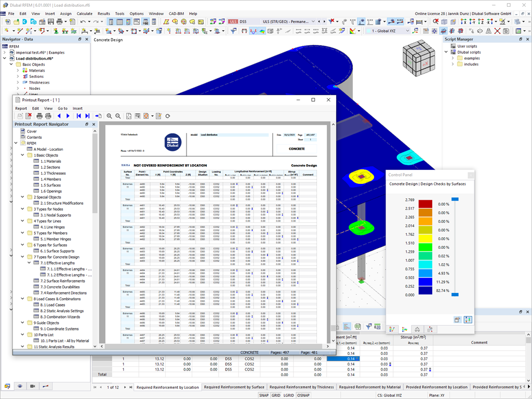Viewport: 532px width, 399px height.
Task: Click Online License 28 | Jannik Dunz link
Action: coord(438,14)
